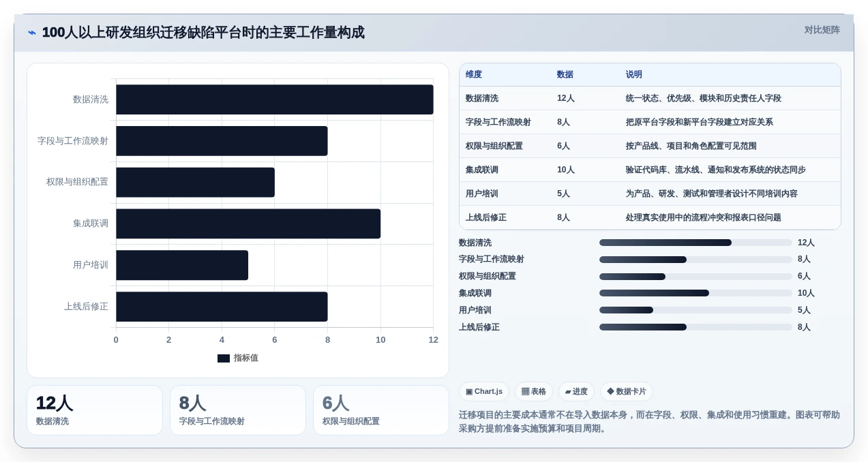Click the 维度 column header
Viewport: 868px width, 462px height.
click(474, 74)
